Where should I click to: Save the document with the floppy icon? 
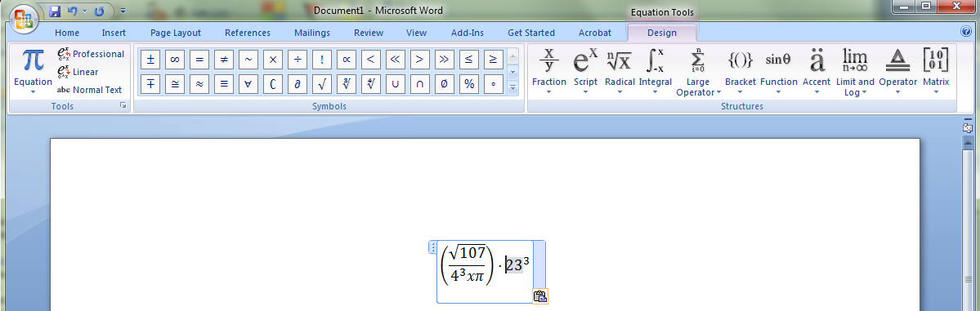[x=55, y=11]
